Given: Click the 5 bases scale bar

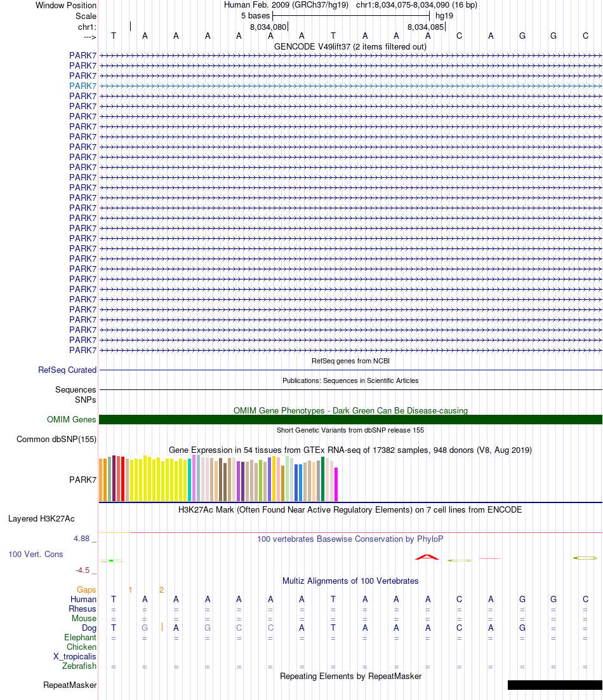Looking at the screenshot, I should point(350,16).
